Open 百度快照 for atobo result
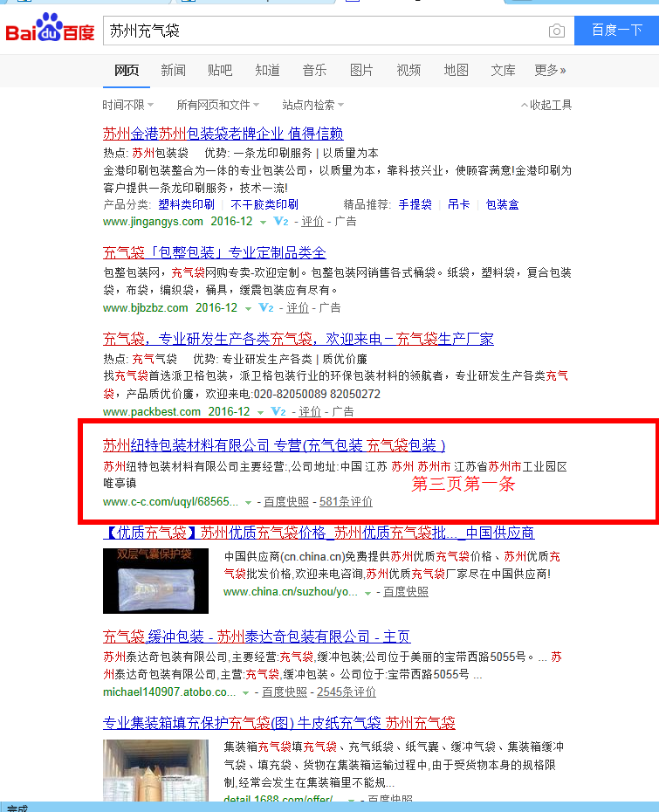659x812 pixels. (285, 692)
